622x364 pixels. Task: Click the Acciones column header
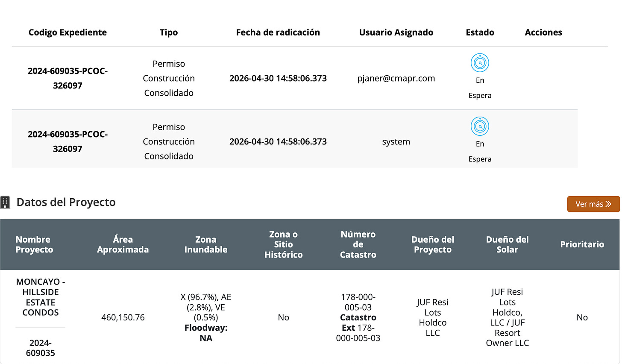[543, 32]
